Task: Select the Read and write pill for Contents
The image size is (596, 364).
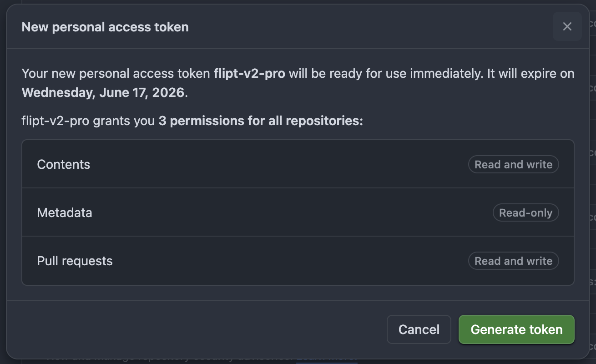Action: 513,164
